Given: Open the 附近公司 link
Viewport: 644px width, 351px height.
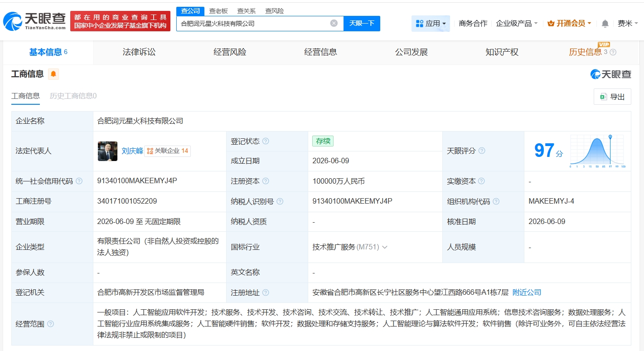Looking at the screenshot, I should 527,292.
